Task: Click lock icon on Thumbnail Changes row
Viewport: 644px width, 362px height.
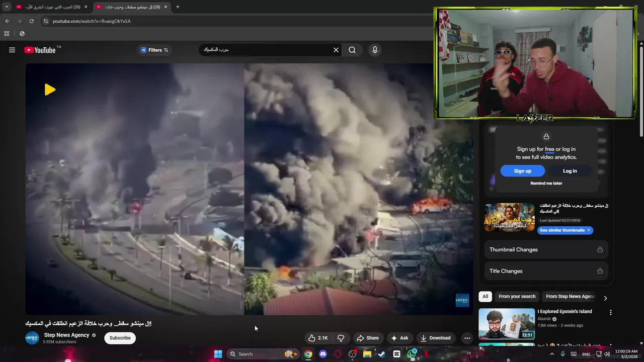Action: coord(600,249)
